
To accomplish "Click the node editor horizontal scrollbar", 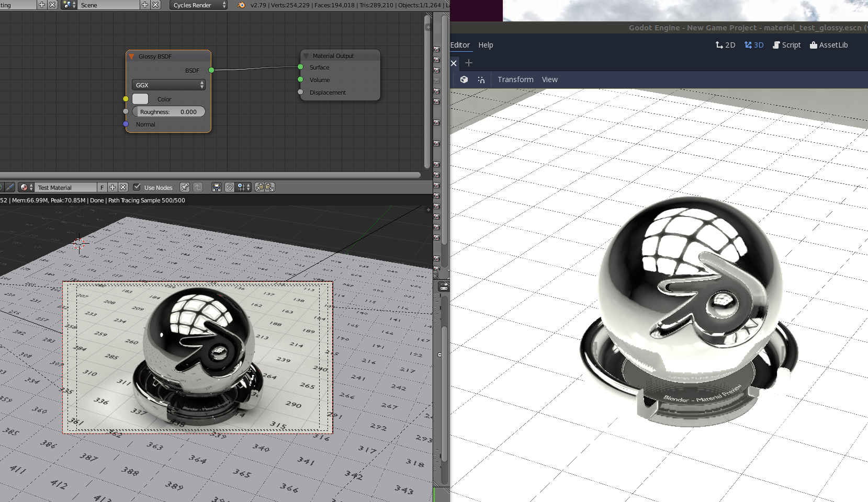I will point(209,175).
